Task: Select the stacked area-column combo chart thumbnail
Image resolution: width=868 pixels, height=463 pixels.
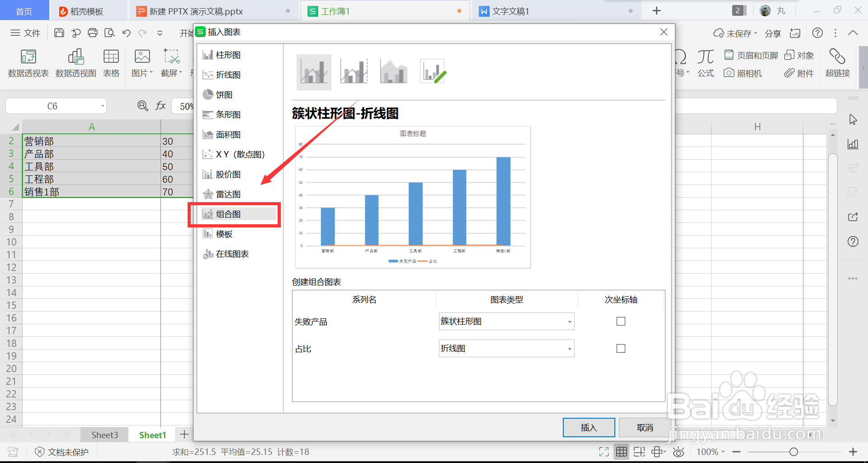Action: (394, 72)
